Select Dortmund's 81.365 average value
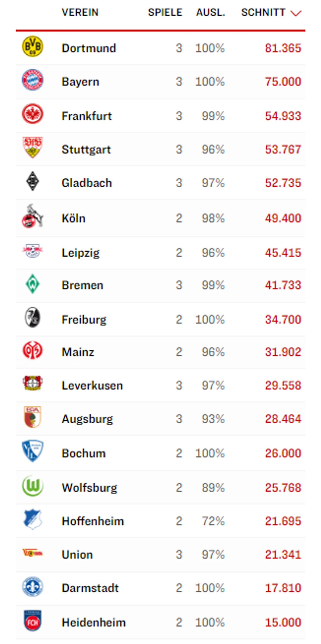 point(283,48)
